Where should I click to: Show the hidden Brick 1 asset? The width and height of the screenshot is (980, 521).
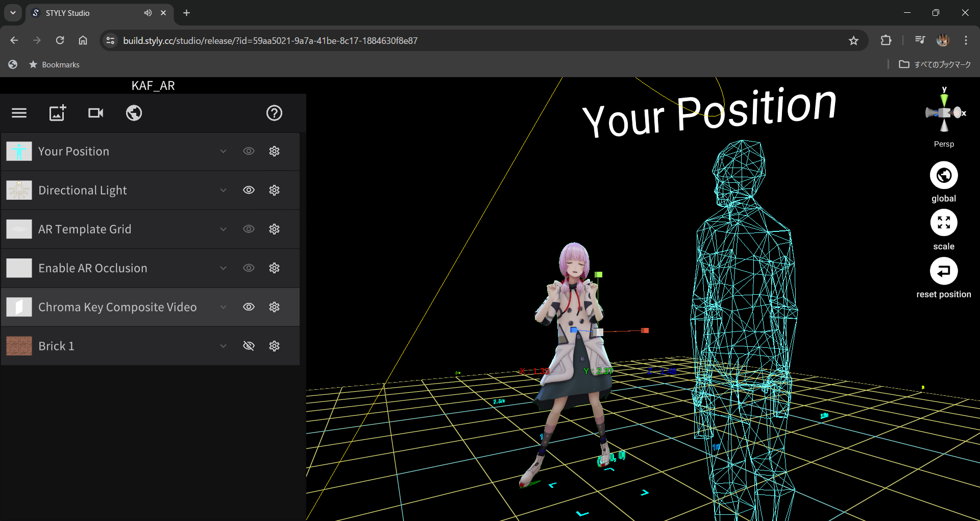pos(249,346)
